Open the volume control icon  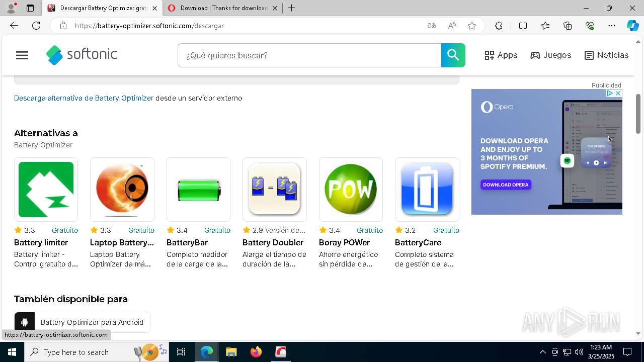[579, 352]
